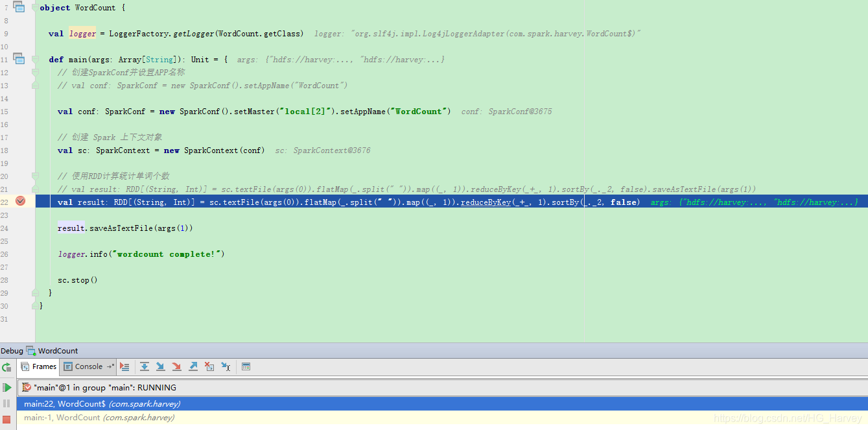Image resolution: width=868 pixels, height=430 pixels.
Task: Click the underlined reduceByKey call on line 22
Action: point(486,202)
